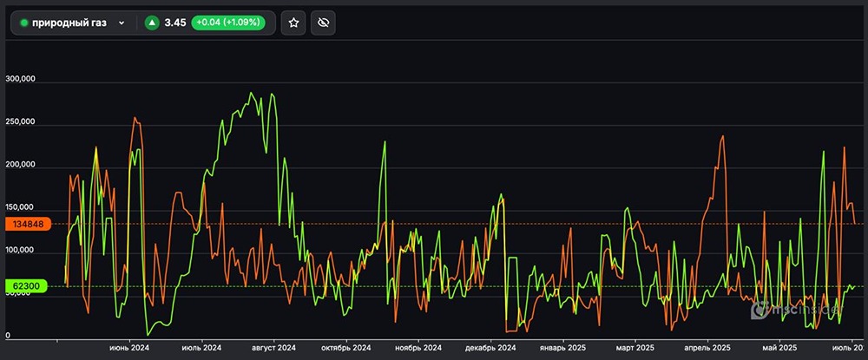Toggle the crossed-eye visibility icon
This screenshot has height=360, width=868.
pyautogui.click(x=323, y=23)
